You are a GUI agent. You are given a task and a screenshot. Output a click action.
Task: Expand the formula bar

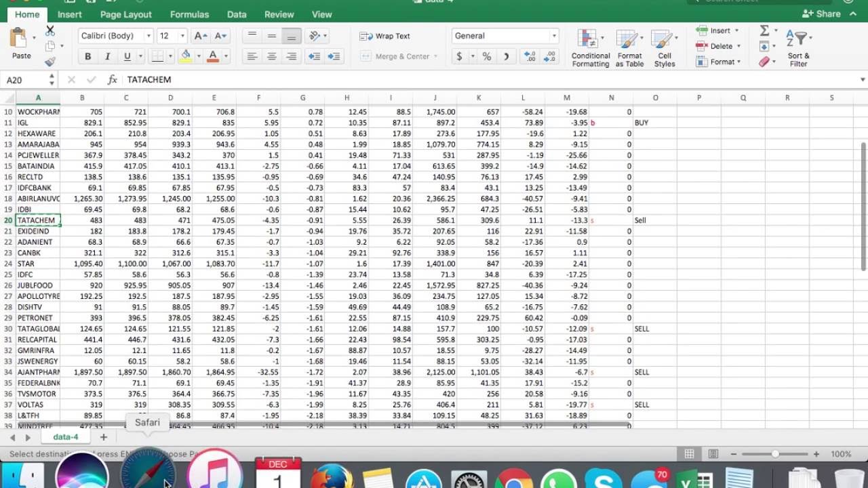click(862, 80)
